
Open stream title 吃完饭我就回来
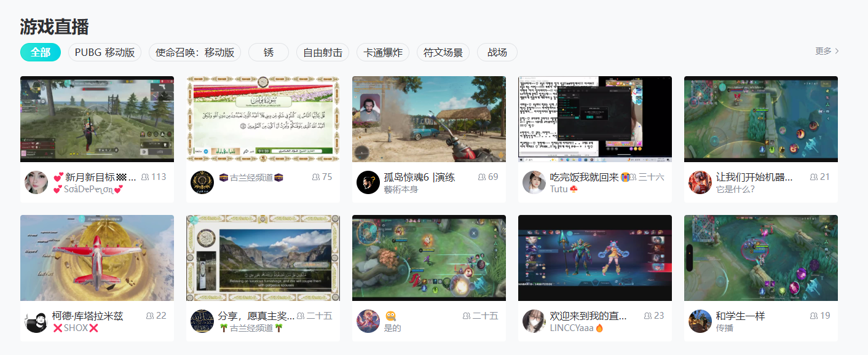589,177
